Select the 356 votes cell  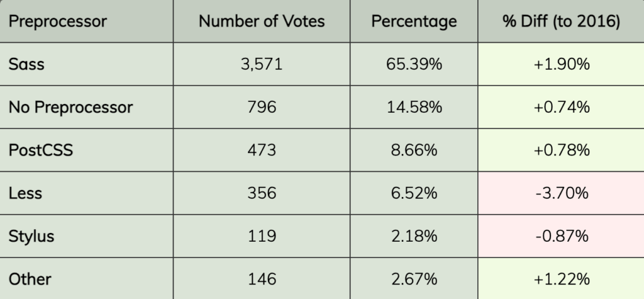[262, 193]
